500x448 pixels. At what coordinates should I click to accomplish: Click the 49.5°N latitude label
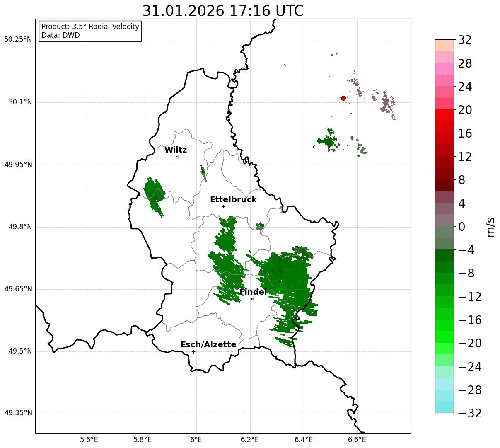click(20, 351)
